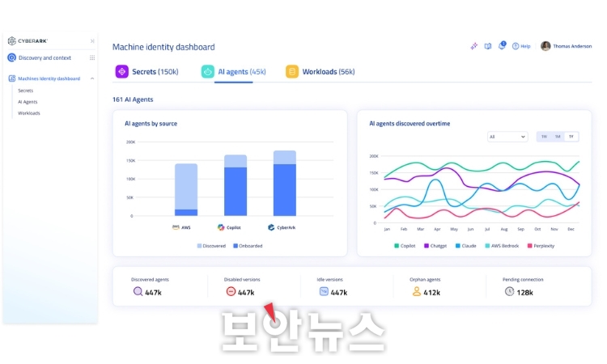This screenshot has height=364, width=607.
Task: Switch to the Workloads (56k) tab
Action: click(320, 72)
